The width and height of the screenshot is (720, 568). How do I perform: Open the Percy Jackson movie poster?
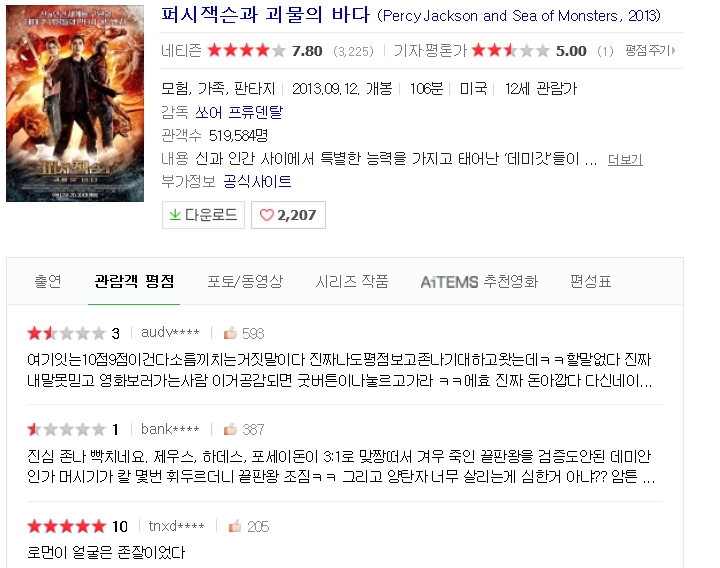click(x=75, y=103)
